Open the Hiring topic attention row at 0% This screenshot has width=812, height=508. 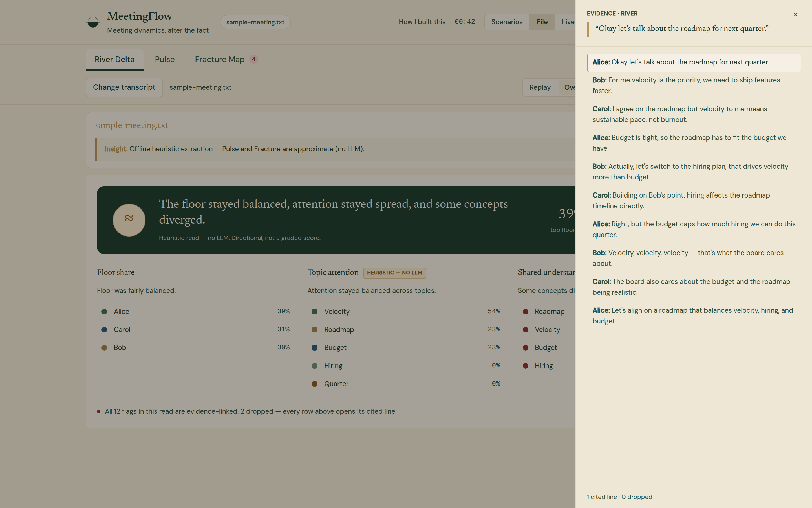pos(406,365)
